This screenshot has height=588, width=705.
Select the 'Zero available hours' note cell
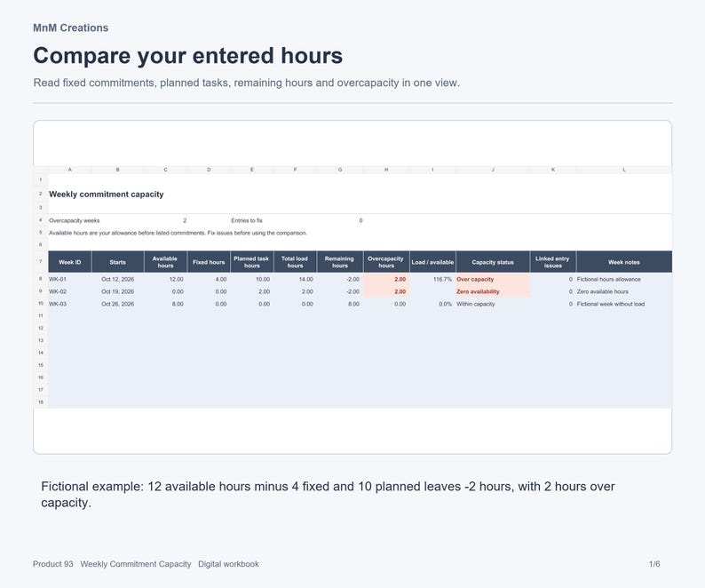(624, 291)
